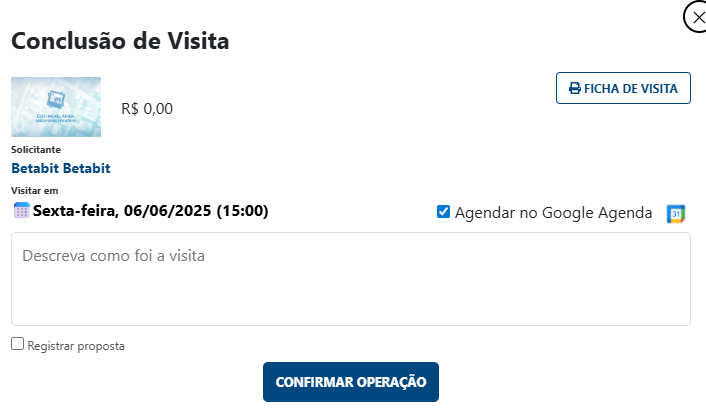Screen dimensions: 706x419
Task: Click the calendar icon beside the visit date
Action: point(21,210)
